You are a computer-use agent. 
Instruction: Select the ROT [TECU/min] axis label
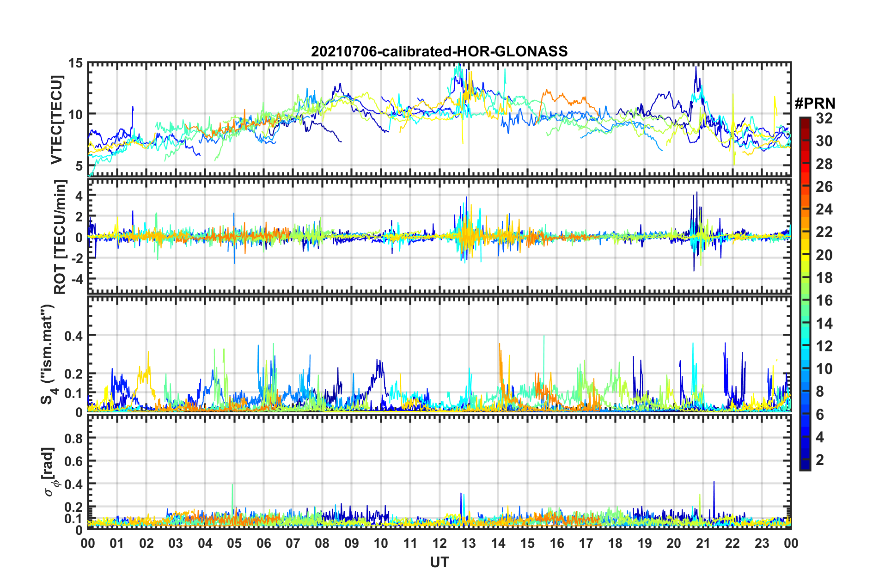(60, 237)
